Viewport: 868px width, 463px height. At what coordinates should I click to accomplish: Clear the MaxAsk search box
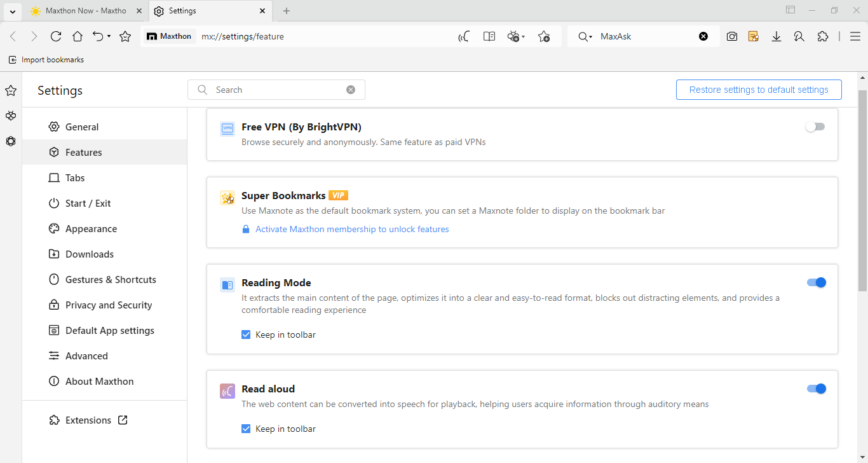click(x=703, y=36)
